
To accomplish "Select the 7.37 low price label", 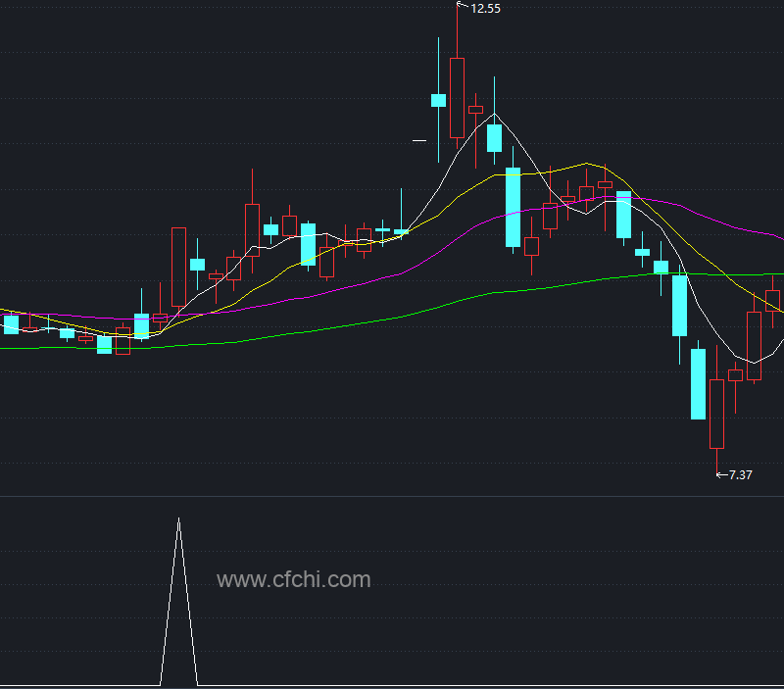I will [x=740, y=475].
